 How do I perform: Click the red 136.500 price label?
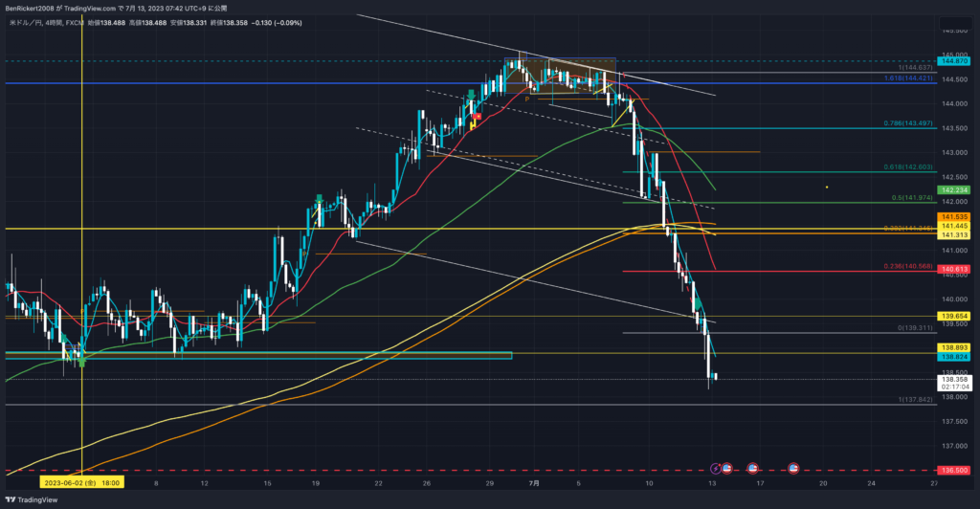pyautogui.click(x=953, y=470)
